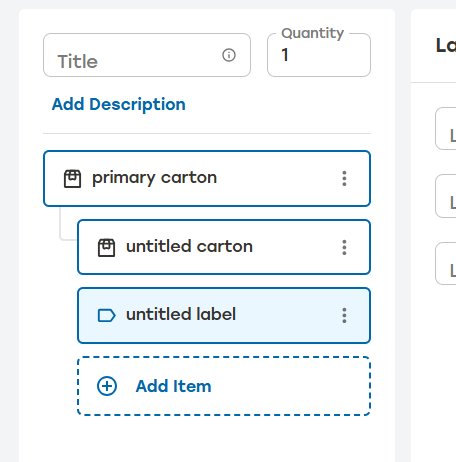Click the untitled label tag icon
Screen dimensions: 456x462
106,315
